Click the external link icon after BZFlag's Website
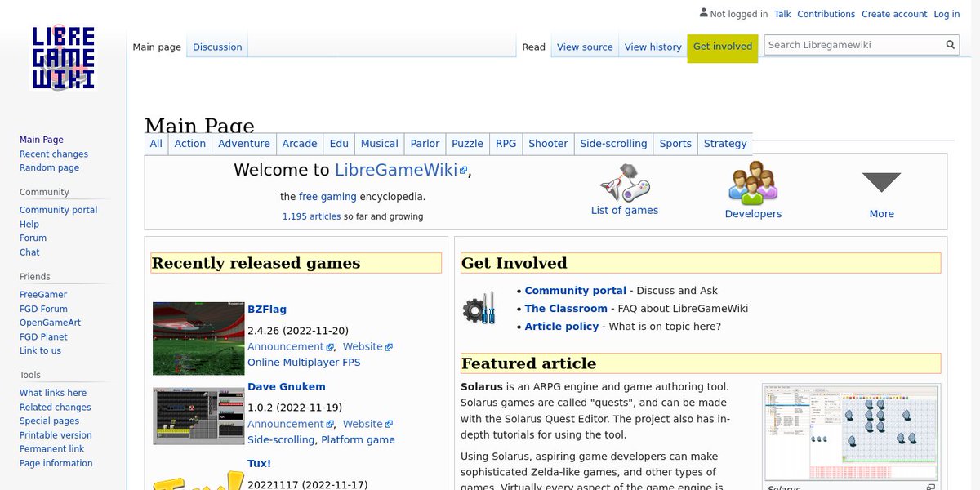The height and width of the screenshot is (490, 980). [389, 346]
